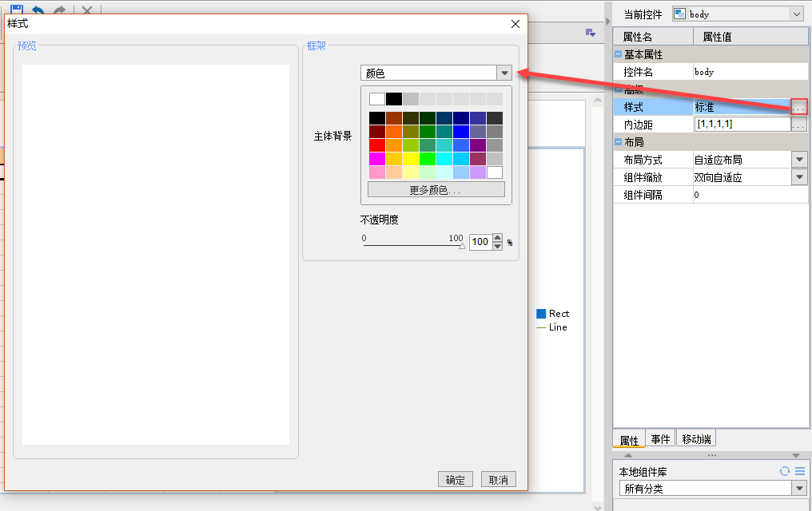This screenshot has width=812, height=511.
Task: Pick the white swatch in the recent colors row
Action: [377, 99]
